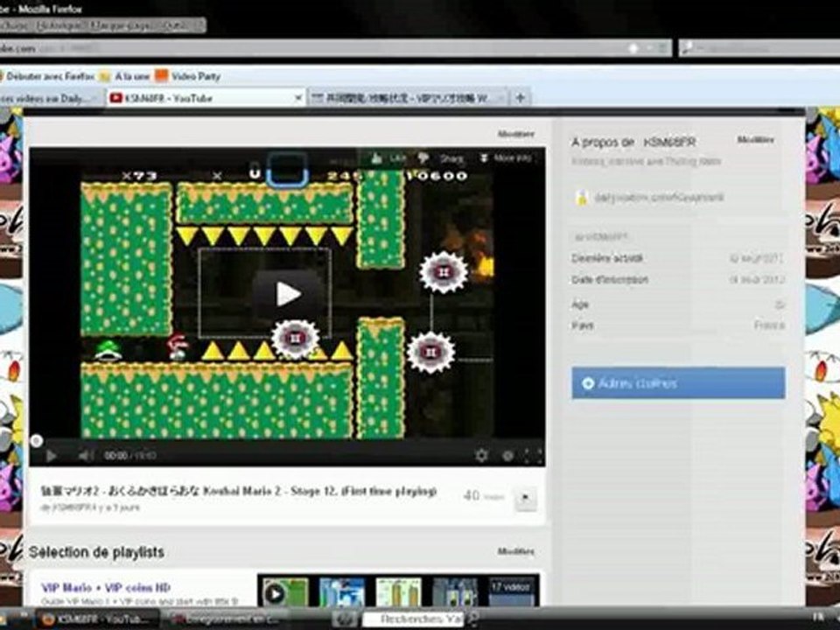Open the video settings gear
840x630 pixels.
[x=481, y=456]
